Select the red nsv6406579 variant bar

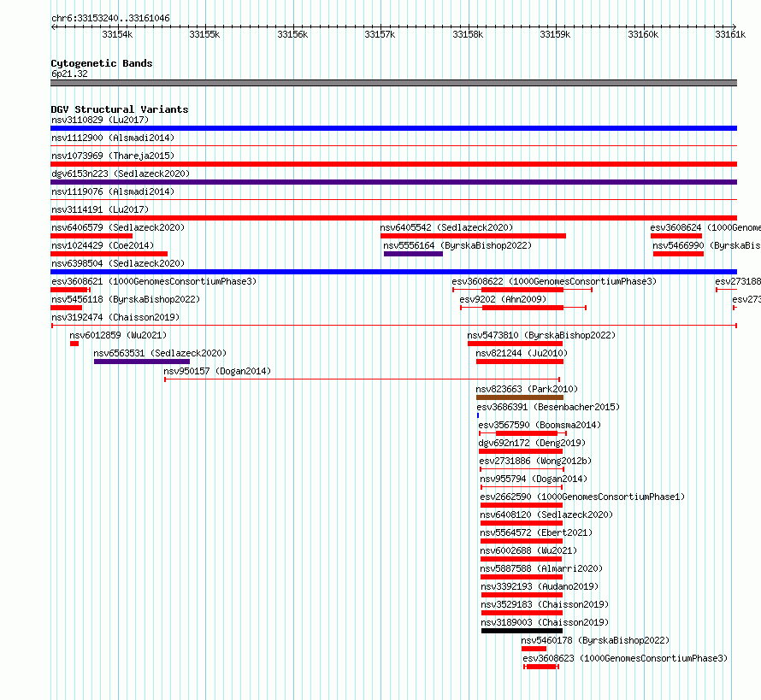(91, 236)
